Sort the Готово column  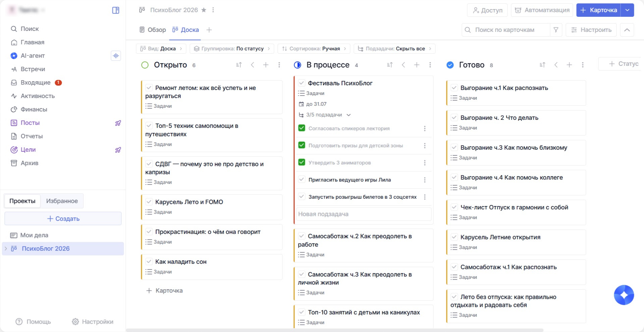pos(542,65)
